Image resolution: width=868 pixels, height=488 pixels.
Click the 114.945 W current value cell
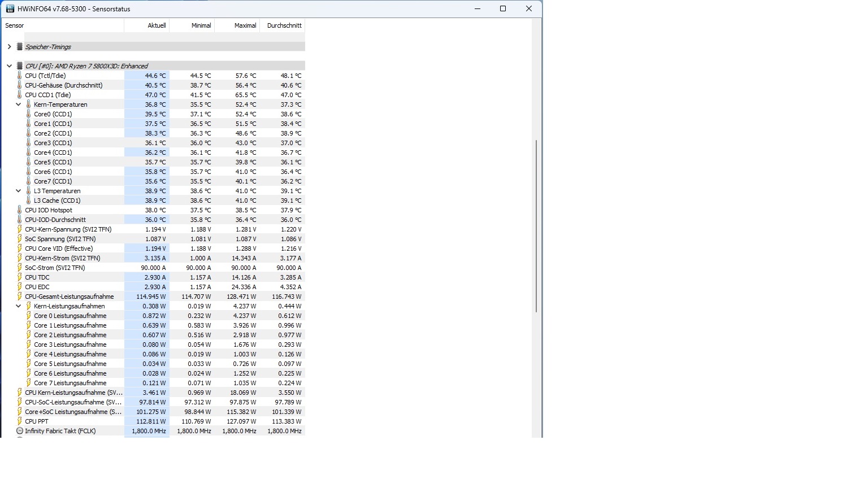point(147,297)
